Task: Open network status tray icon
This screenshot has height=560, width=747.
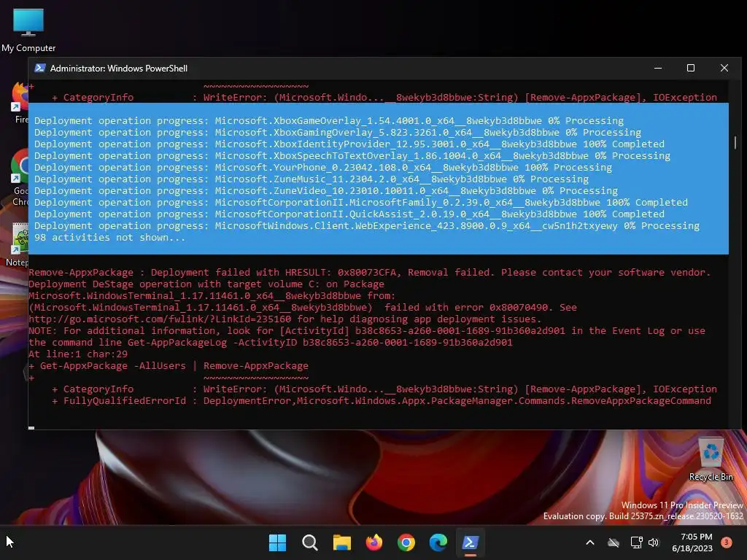Action: click(x=636, y=542)
